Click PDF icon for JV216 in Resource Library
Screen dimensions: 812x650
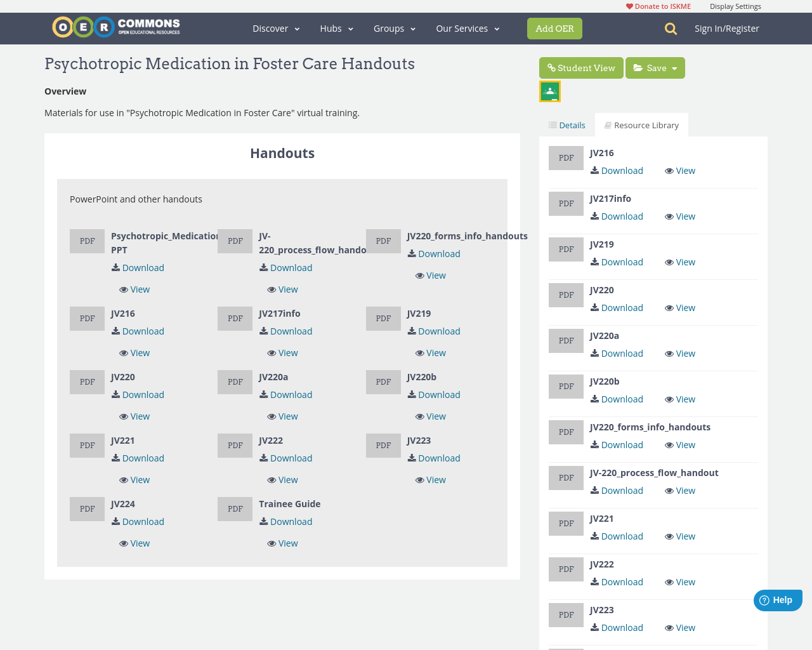click(566, 158)
